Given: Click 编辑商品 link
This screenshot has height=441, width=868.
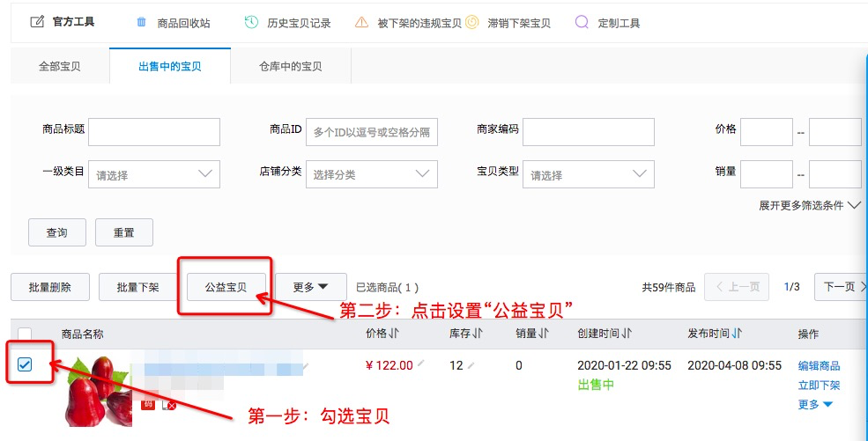Looking at the screenshot, I should pos(819,365).
